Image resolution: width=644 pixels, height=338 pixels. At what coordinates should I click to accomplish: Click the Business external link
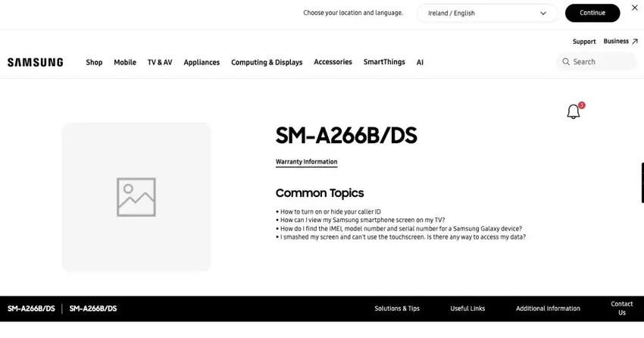[620, 42]
